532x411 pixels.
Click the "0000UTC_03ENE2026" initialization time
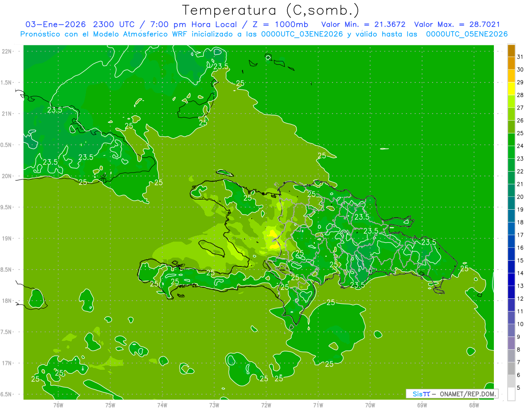(302, 34)
